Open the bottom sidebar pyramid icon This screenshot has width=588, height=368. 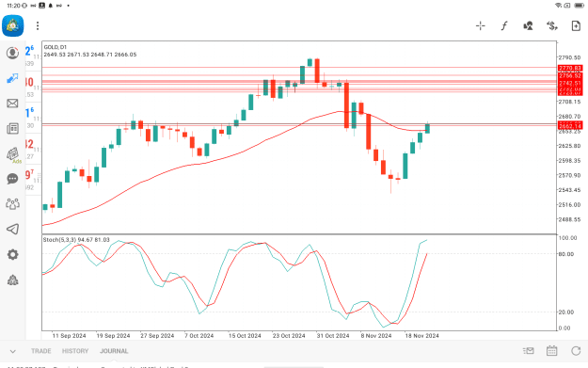point(12,280)
